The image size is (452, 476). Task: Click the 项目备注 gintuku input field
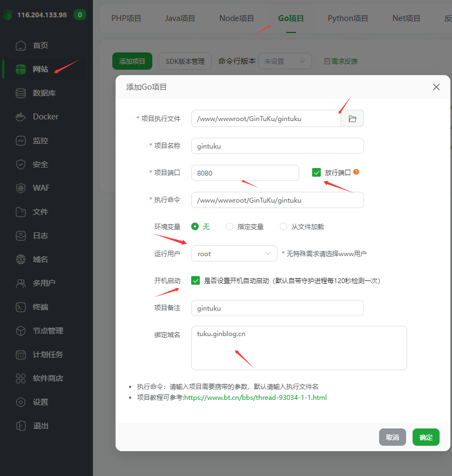pyautogui.click(x=277, y=308)
